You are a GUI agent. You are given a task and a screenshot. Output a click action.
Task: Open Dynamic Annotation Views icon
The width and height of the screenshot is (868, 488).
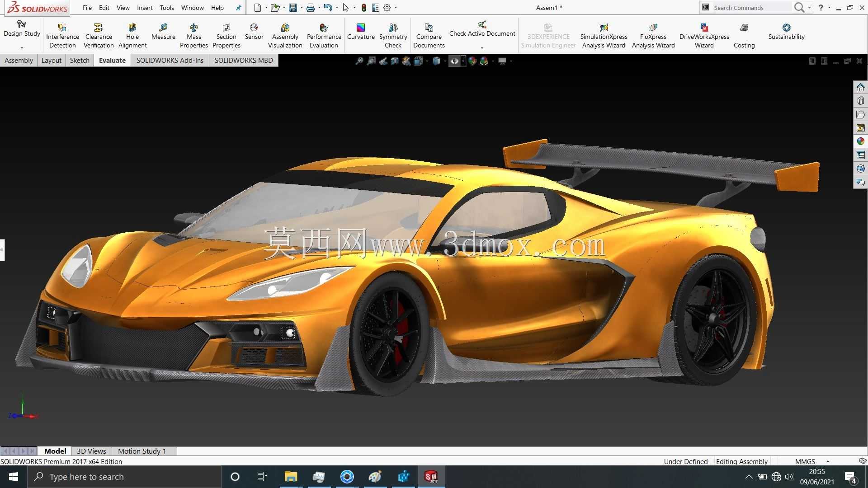pyautogui.click(x=406, y=61)
